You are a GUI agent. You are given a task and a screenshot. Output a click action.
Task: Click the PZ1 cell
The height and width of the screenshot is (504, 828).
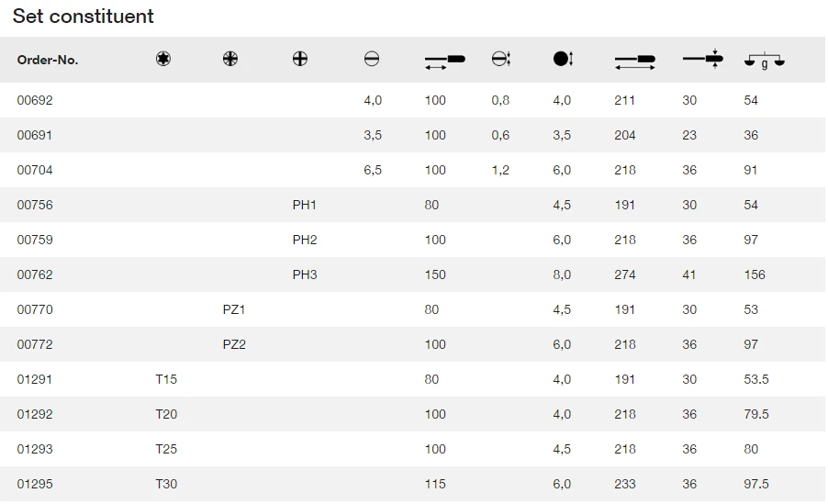click(234, 309)
